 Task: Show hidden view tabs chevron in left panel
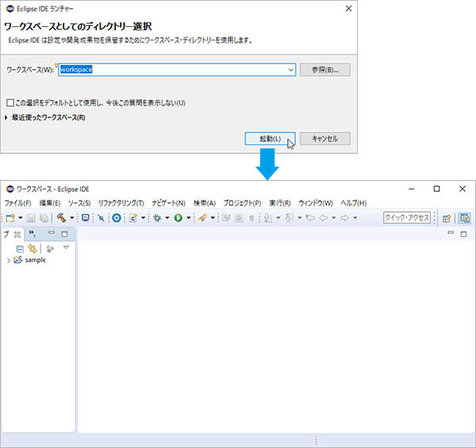[32, 234]
